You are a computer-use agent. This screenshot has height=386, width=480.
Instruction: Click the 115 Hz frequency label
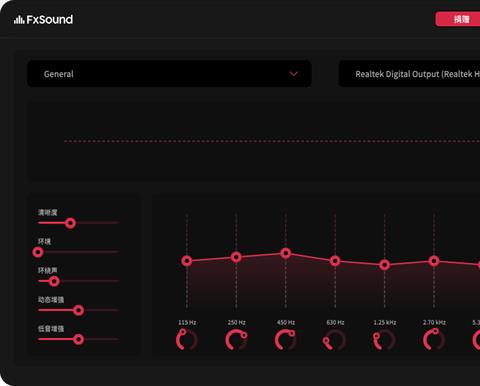click(187, 322)
